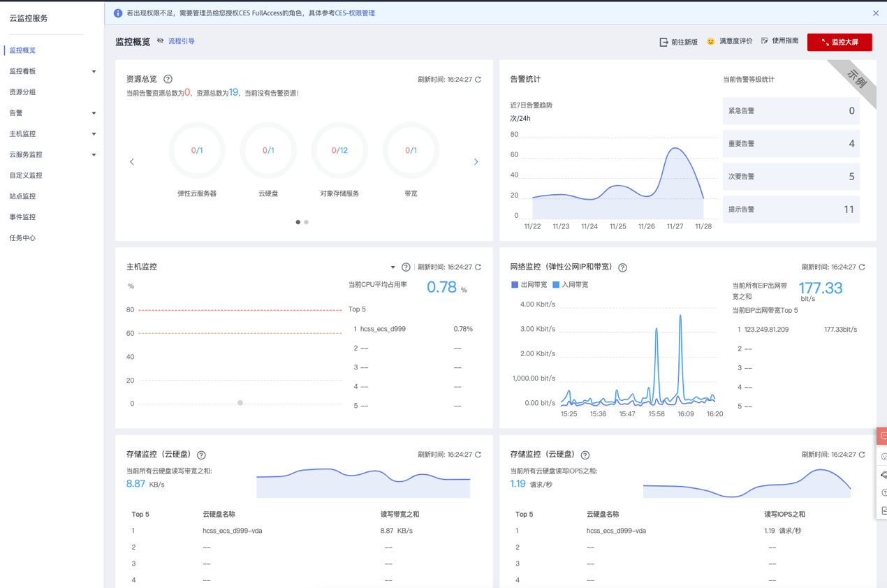This screenshot has width=887, height=588.
Task: Toggle the 出网带宽 legend series
Action: click(529, 285)
